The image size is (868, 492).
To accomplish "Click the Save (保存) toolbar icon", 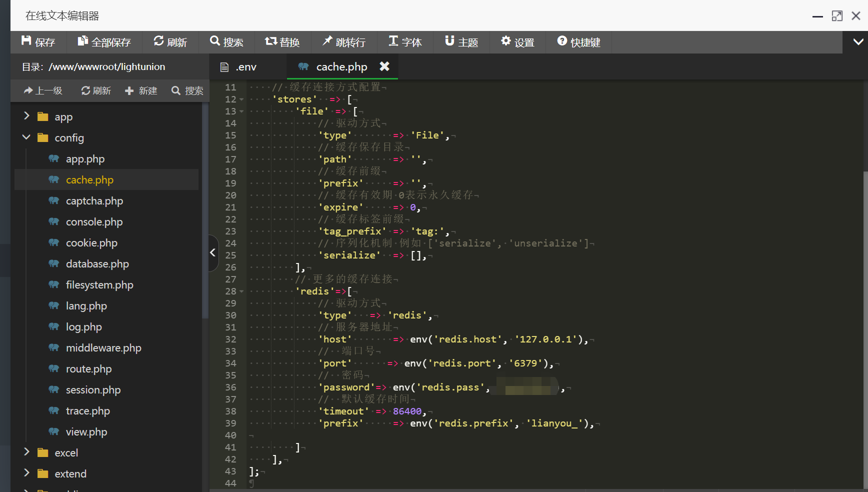I will (38, 42).
